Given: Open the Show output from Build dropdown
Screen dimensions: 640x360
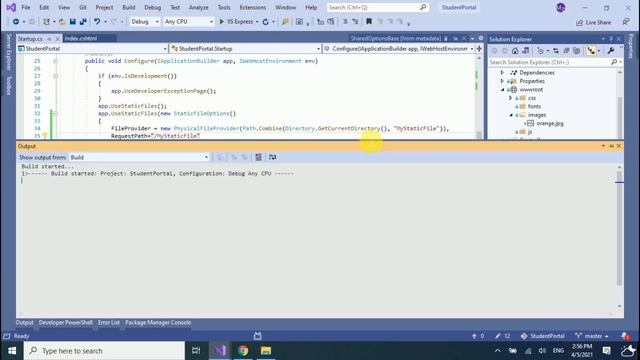Looking at the screenshot, I should click(139, 157).
